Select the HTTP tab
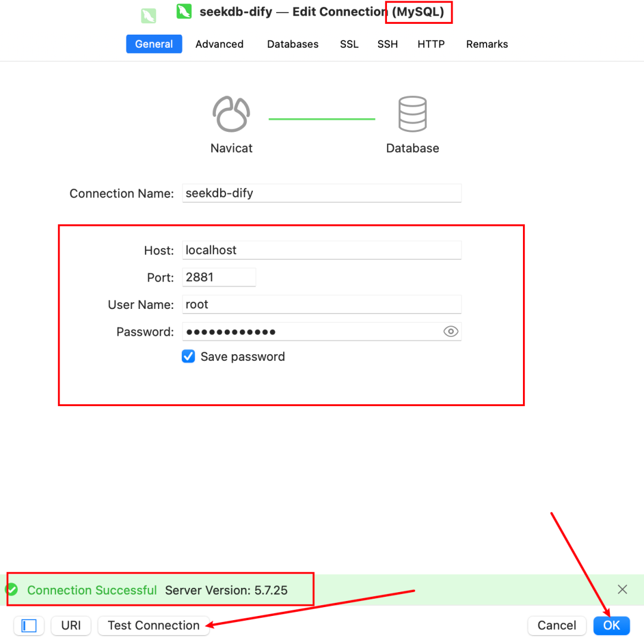Screen dimensions: 644x644 431,44
